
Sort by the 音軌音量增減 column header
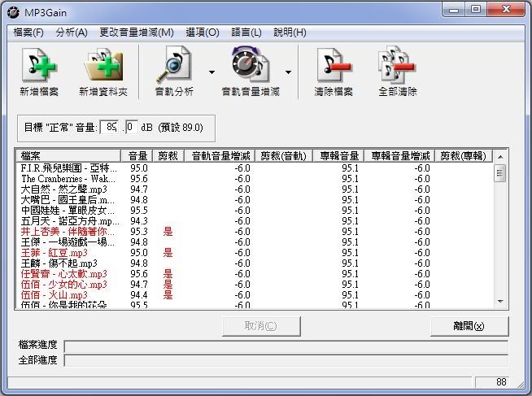pyautogui.click(x=220, y=156)
